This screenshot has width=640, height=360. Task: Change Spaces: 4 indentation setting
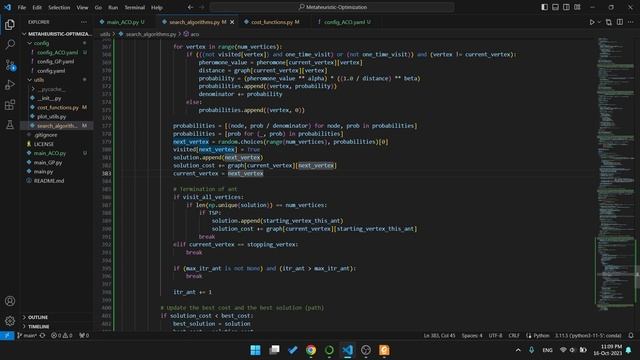point(472,336)
